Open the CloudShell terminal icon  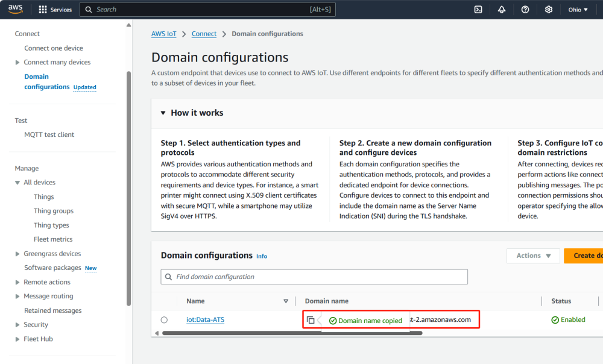point(478,10)
